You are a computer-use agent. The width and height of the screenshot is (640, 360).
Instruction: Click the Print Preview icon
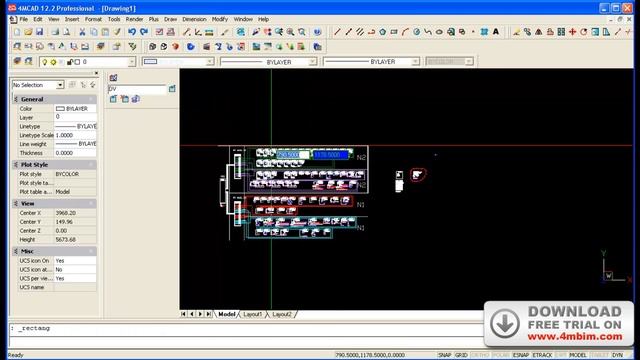(67, 32)
